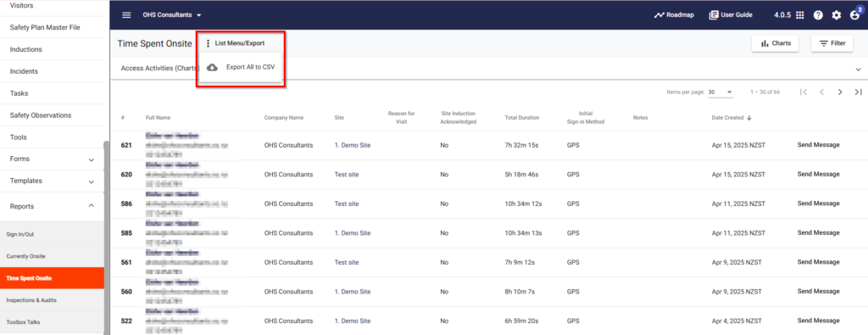Open the Currently Onsite report
868x335 pixels.
coord(52,256)
